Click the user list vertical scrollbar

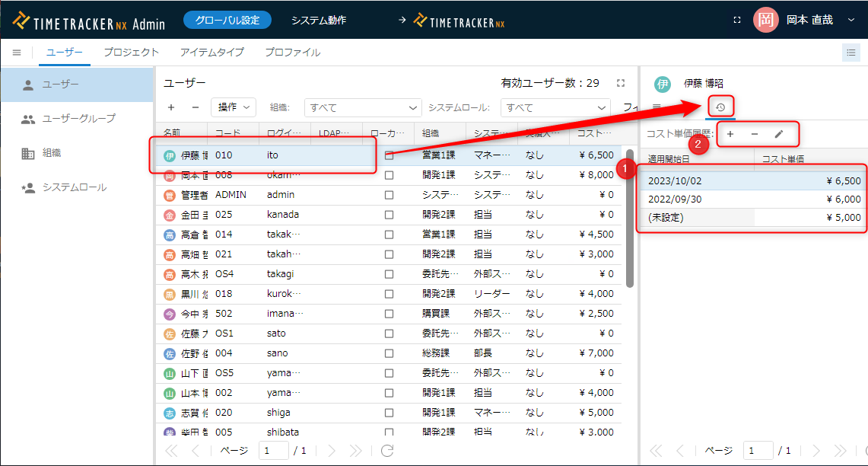coord(630,221)
